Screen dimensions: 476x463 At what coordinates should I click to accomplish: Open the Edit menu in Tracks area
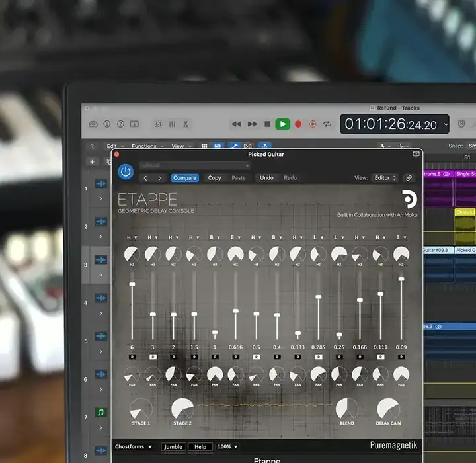tap(115, 146)
